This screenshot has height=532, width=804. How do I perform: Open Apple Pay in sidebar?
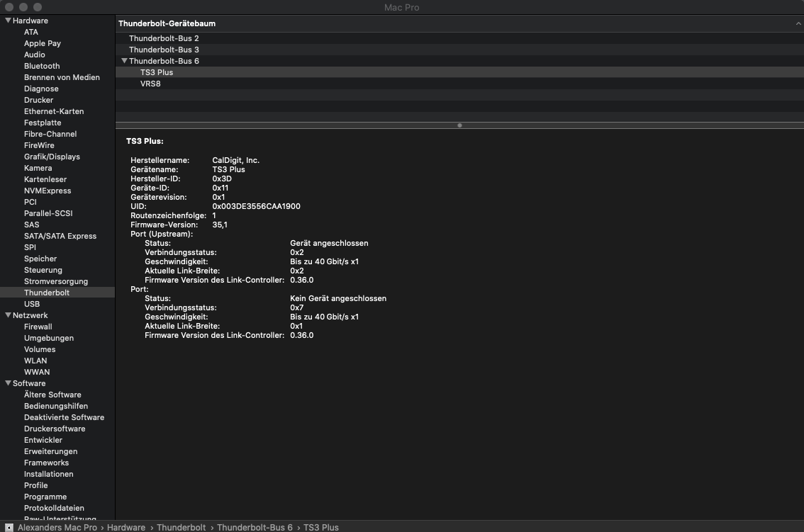[x=42, y=43]
